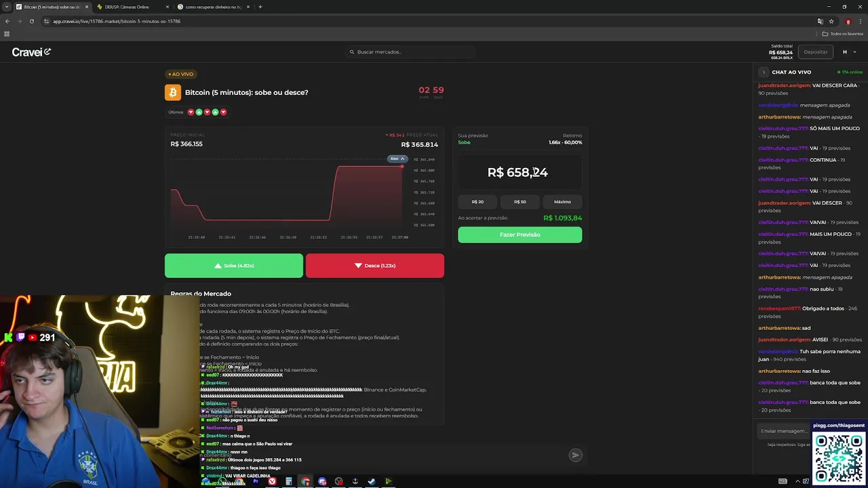Click the Preço inicial R$ 366.155 value
Image resolution: width=868 pixels, height=488 pixels.
tap(186, 144)
